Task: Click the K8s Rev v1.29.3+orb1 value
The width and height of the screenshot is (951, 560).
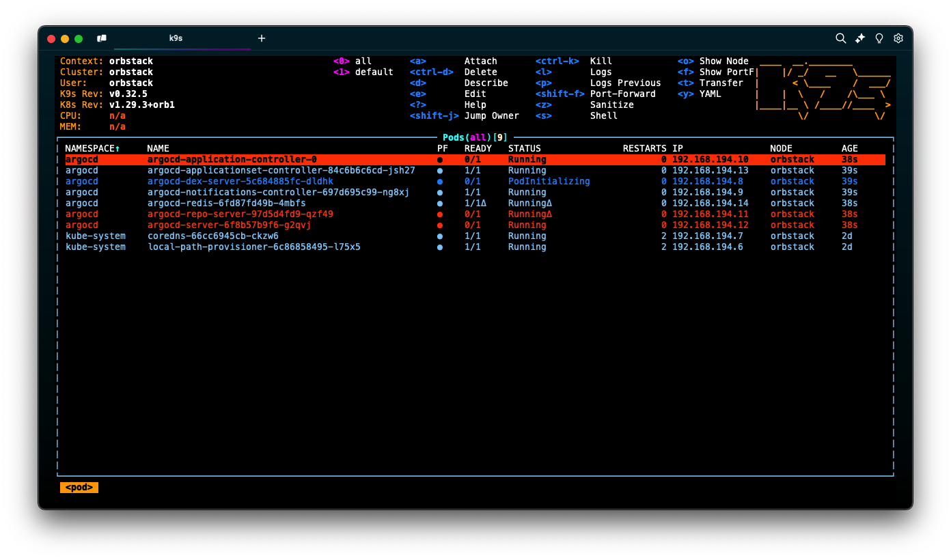Action: [x=142, y=105]
